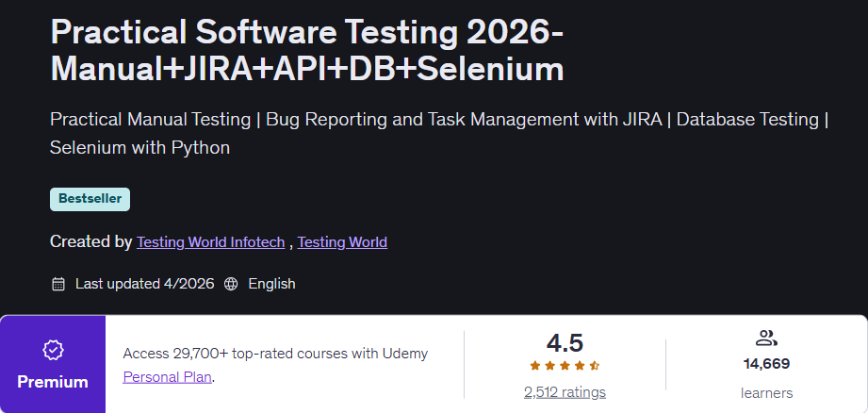The image size is (868, 413).
Task: Open the Testing World instructor link
Action: (342, 242)
